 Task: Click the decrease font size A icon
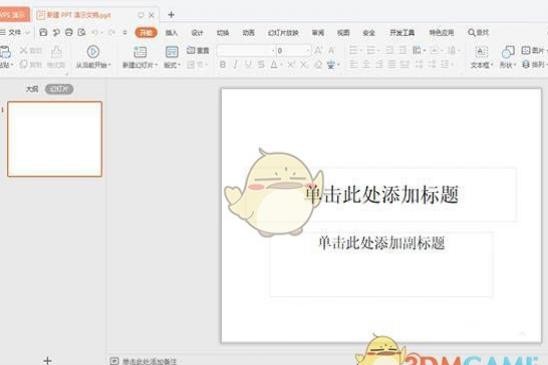tap(331, 51)
